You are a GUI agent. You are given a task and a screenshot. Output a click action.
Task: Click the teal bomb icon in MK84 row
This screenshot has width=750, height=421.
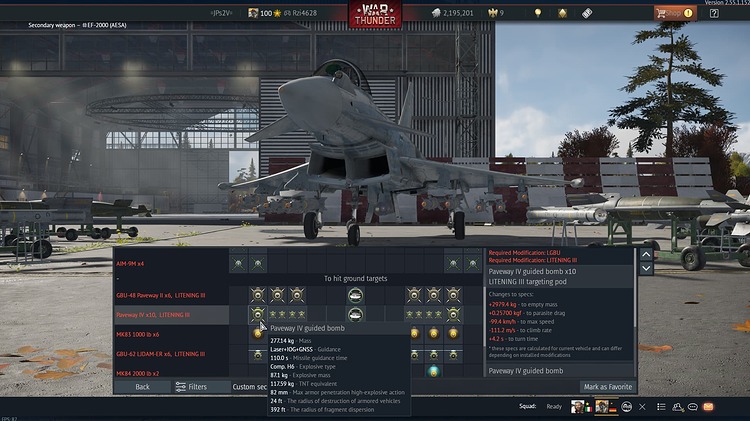click(433, 371)
